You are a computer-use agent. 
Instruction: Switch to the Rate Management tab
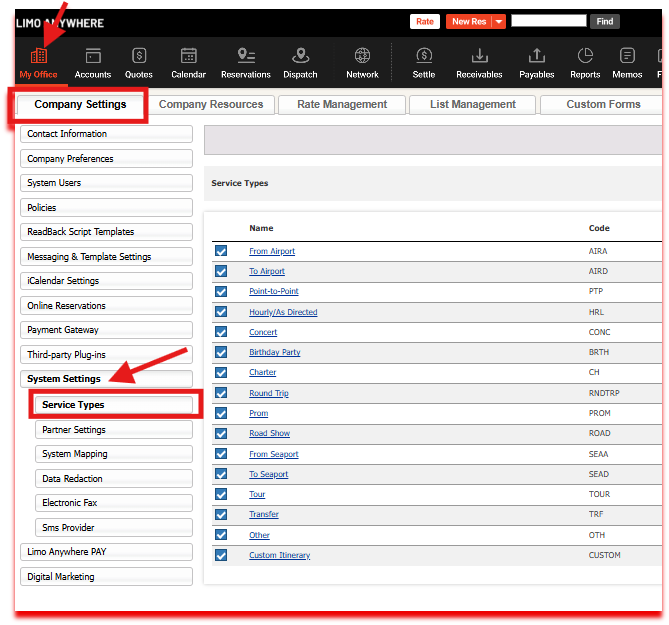(342, 104)
